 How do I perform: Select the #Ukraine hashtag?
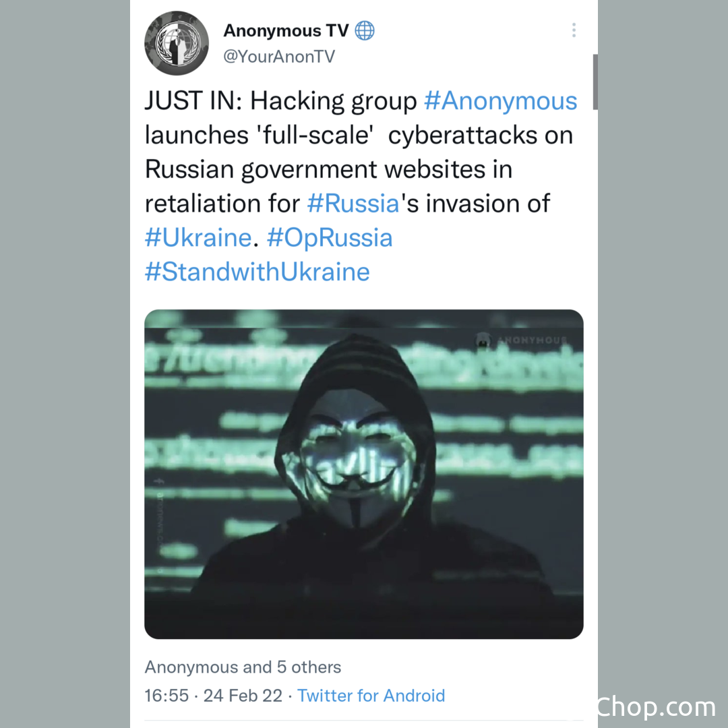point(198,238)
